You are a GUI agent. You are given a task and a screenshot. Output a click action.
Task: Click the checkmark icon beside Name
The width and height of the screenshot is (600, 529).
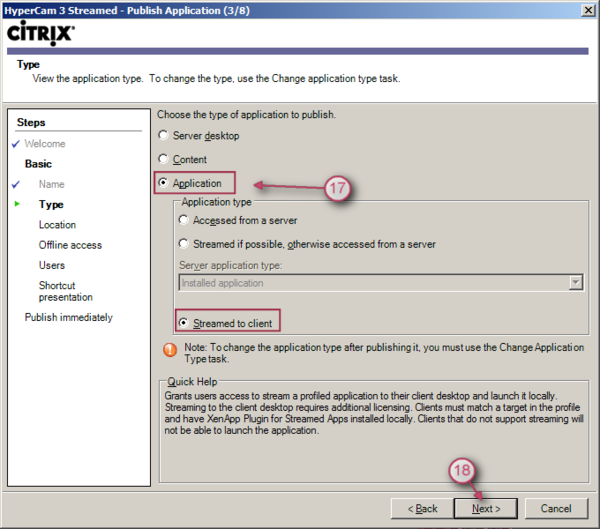click(x=16, y=184)
